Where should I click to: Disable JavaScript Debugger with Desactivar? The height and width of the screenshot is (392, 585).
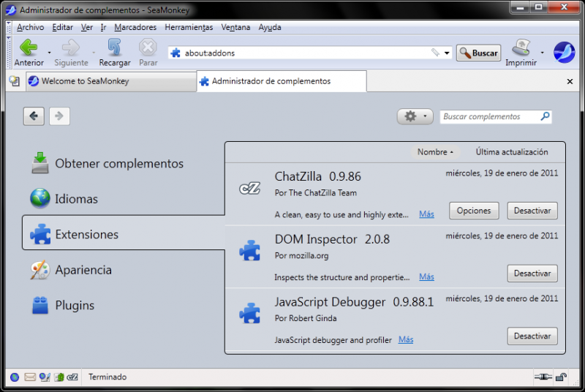click(532, 336)
